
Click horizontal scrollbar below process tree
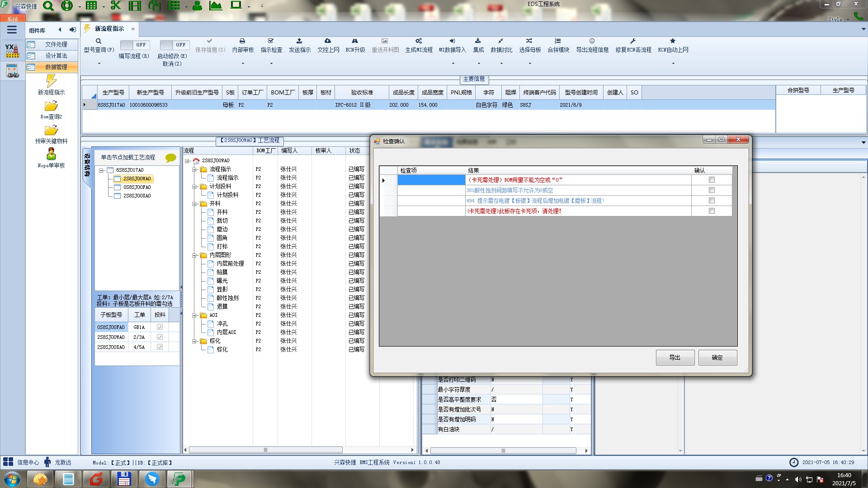pos(265,450)
